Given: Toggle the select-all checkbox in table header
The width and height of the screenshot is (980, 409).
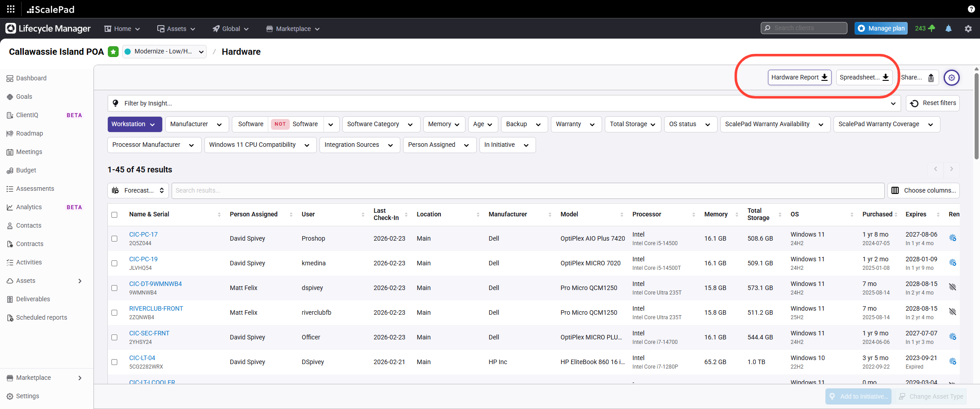Looking at the screenshot, I should pyautogui.click(x=115, y=215).
